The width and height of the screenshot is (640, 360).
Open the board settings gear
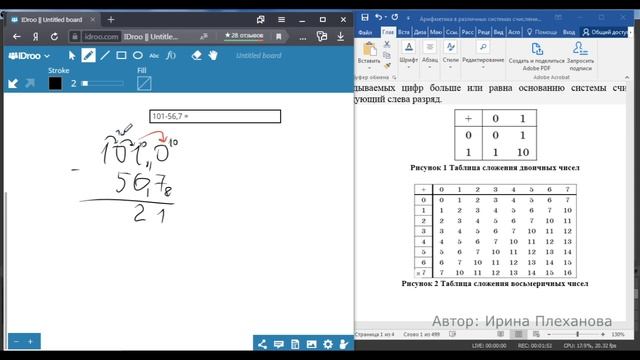point(328,344)
